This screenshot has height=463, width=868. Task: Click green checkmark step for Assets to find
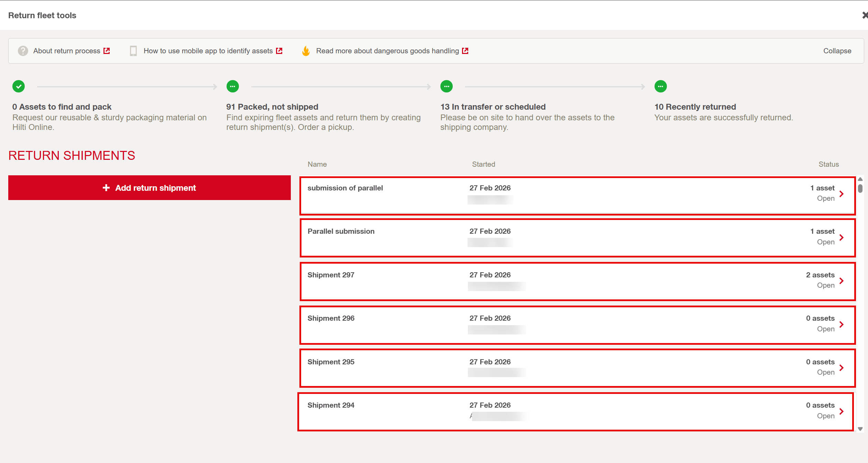(x=19, y=86)
